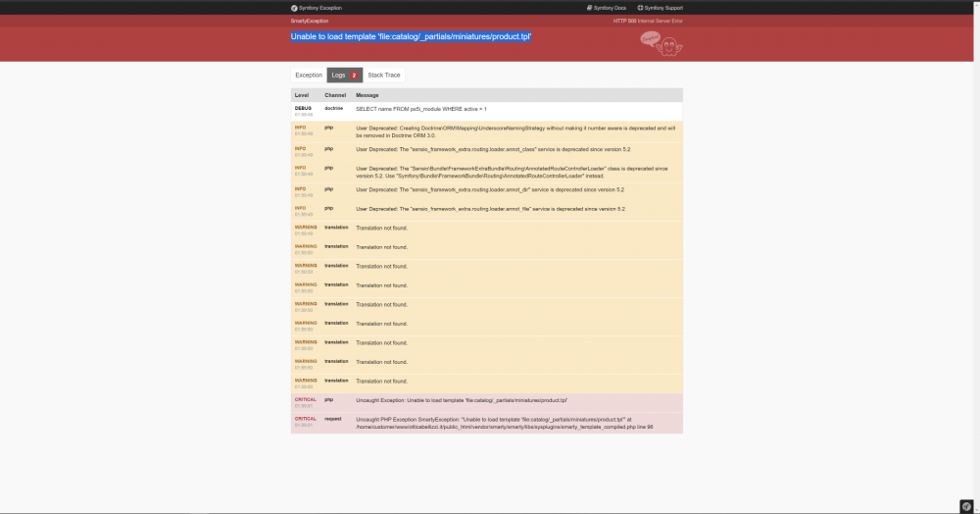The width and height of the screenshot is (980, 514).
Task: Click the AnnotatedRouteControllerLoader deprecation message
Action: 512,172
